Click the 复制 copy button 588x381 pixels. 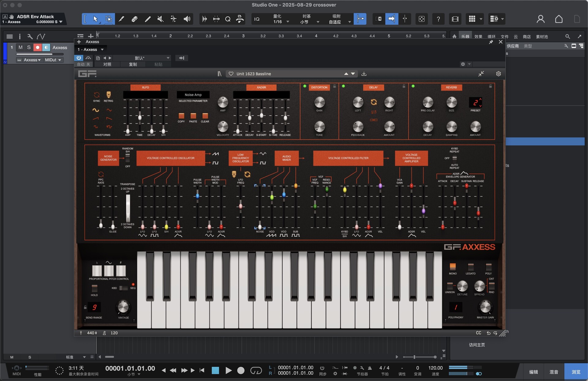click(133, 64)
